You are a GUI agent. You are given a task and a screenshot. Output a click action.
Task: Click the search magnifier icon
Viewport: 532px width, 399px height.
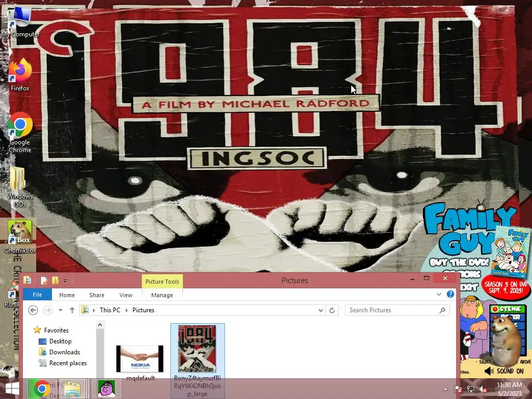tap(443, 310)
